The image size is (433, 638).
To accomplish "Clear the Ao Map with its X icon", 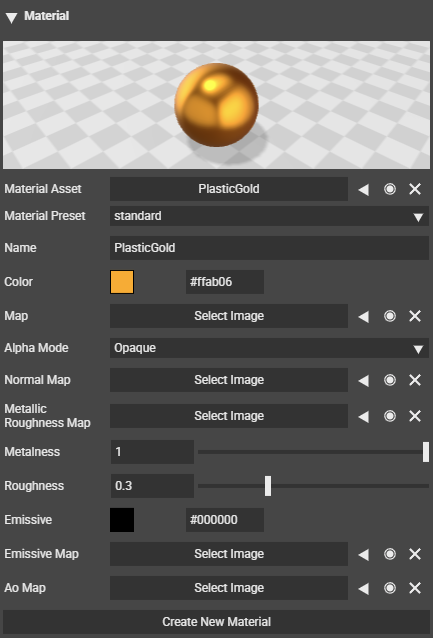I will (x=415, y=588).
